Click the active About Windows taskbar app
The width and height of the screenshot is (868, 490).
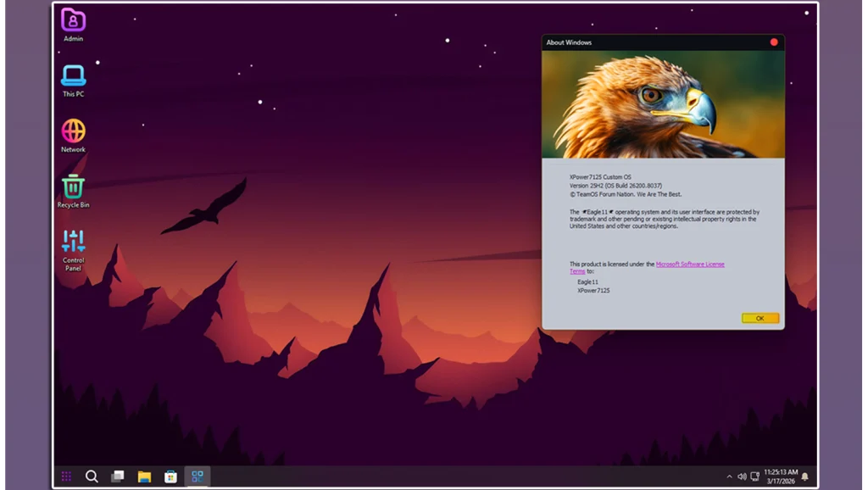(x=197, y=476)
